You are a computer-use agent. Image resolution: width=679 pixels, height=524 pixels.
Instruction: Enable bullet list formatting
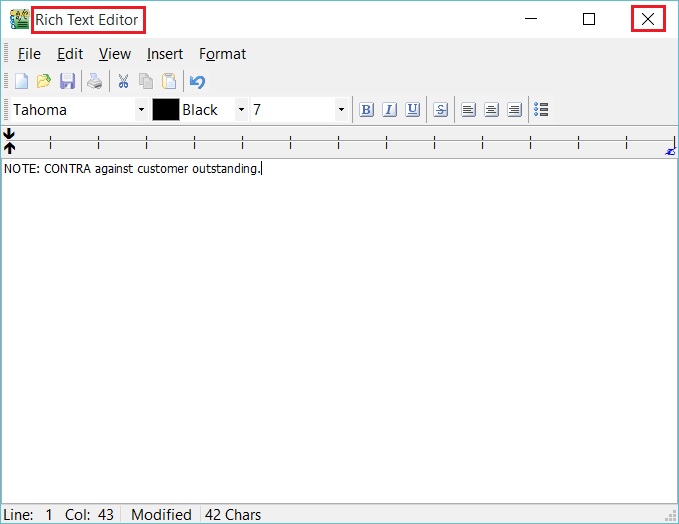click(541, 110)
